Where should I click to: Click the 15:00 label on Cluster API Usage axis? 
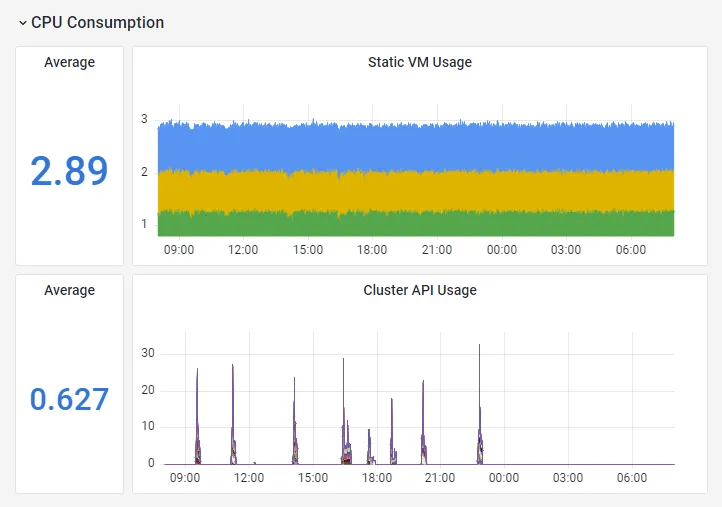(313, 478)
